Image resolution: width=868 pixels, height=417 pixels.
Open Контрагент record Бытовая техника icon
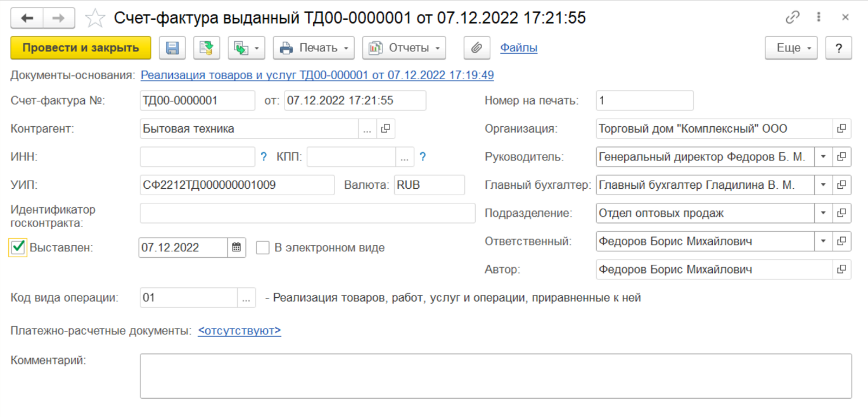[386, 129]
